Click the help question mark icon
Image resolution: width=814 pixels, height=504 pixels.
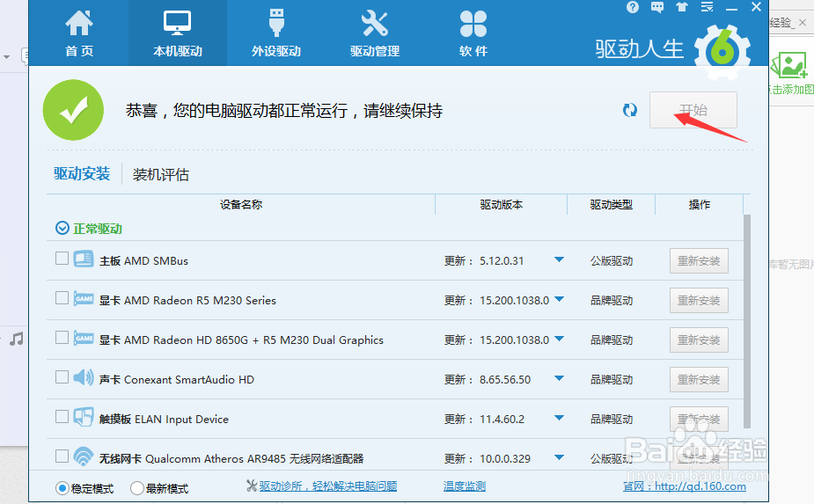(633, 7)
